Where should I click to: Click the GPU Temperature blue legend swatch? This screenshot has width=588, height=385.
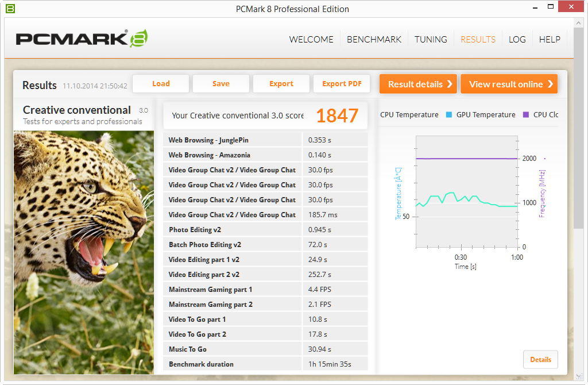(x=448, y=115)
